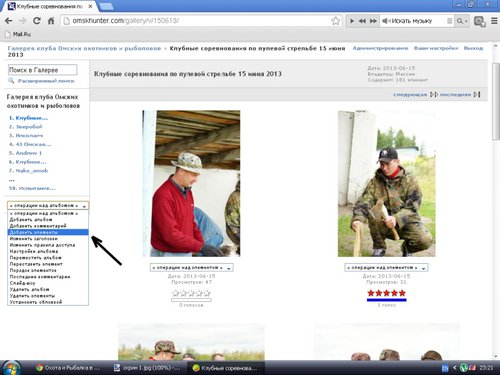Collapse the 'операции над альбомом' combo box

pyautogui.click(x=48, y=206)
